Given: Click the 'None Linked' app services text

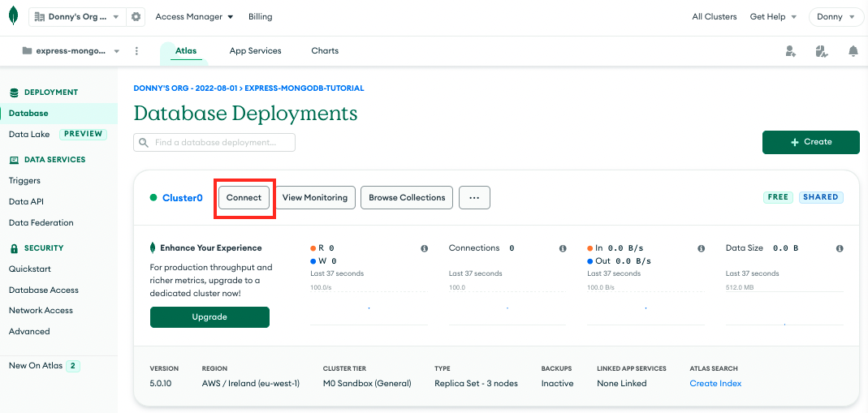Looking at the screenshot, I should (x=622, y=383).
